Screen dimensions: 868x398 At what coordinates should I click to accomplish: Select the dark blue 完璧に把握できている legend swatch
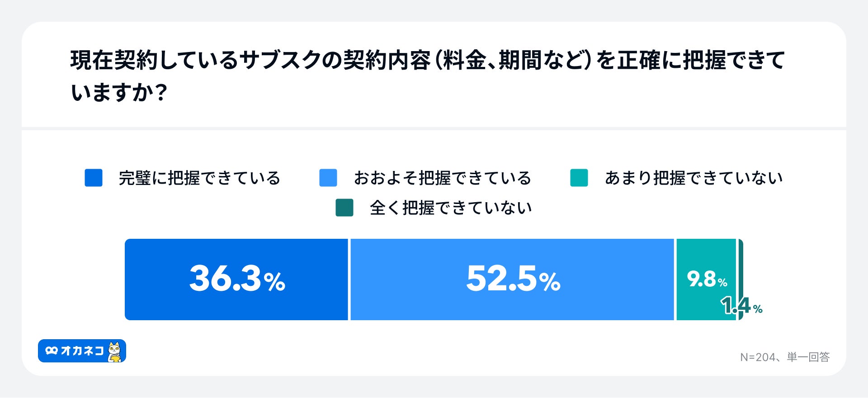tap(94, 178)
